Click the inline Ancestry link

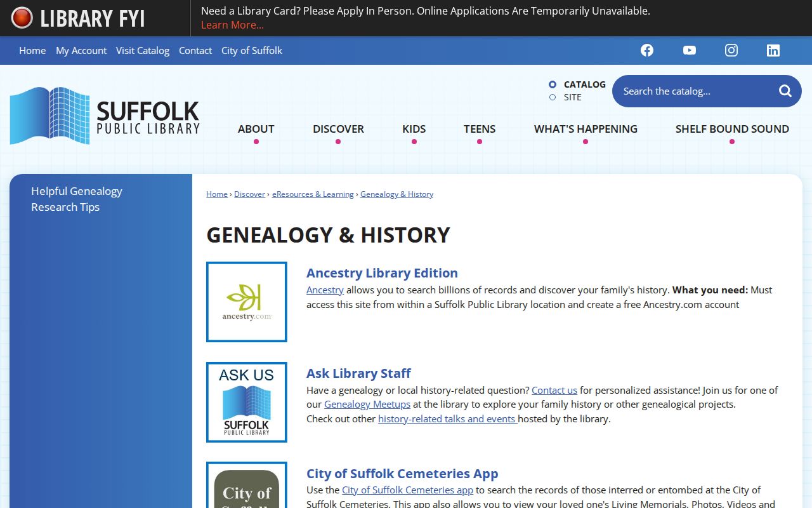point(325,290)
